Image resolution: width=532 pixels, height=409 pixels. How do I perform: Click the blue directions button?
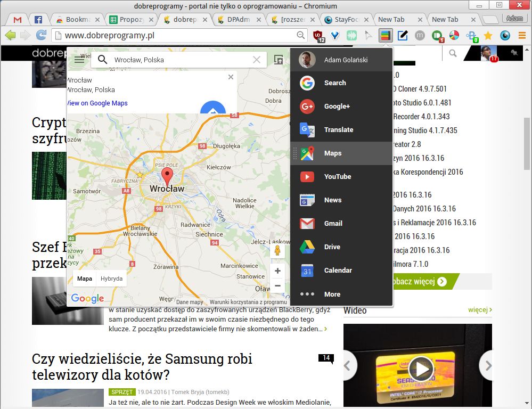pyautogui.click(x=212, y=108)
